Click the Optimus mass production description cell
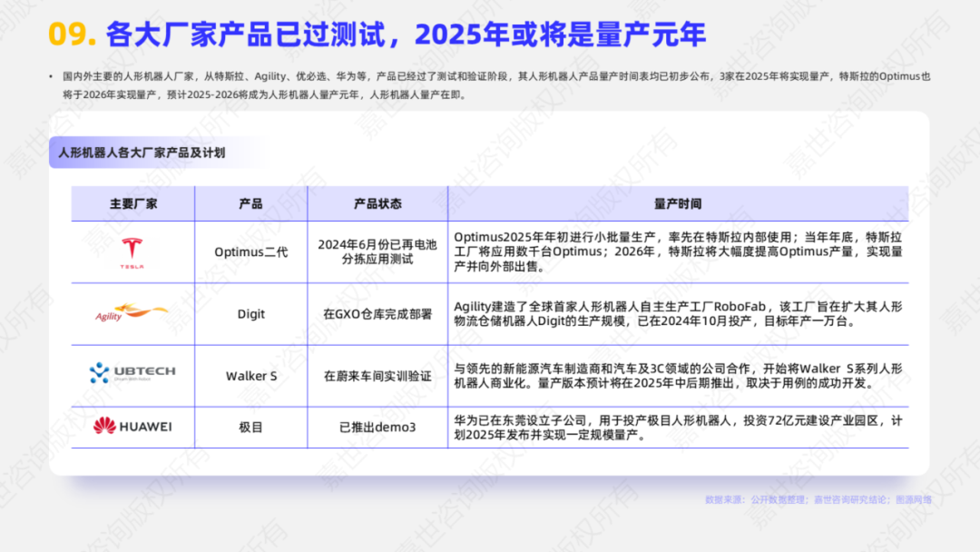Image resolution: width=980 pixels, height=552 pixels. pos(678,251)
